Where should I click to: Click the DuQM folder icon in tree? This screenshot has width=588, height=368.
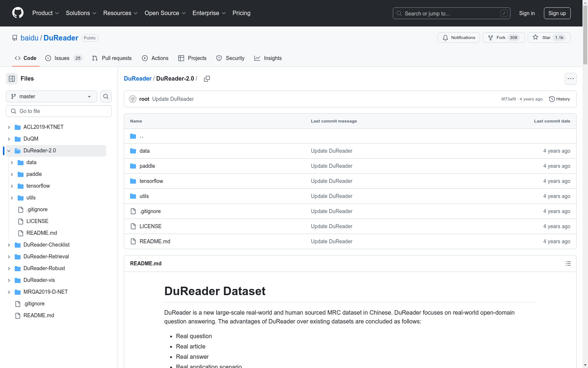click(18, 139)
